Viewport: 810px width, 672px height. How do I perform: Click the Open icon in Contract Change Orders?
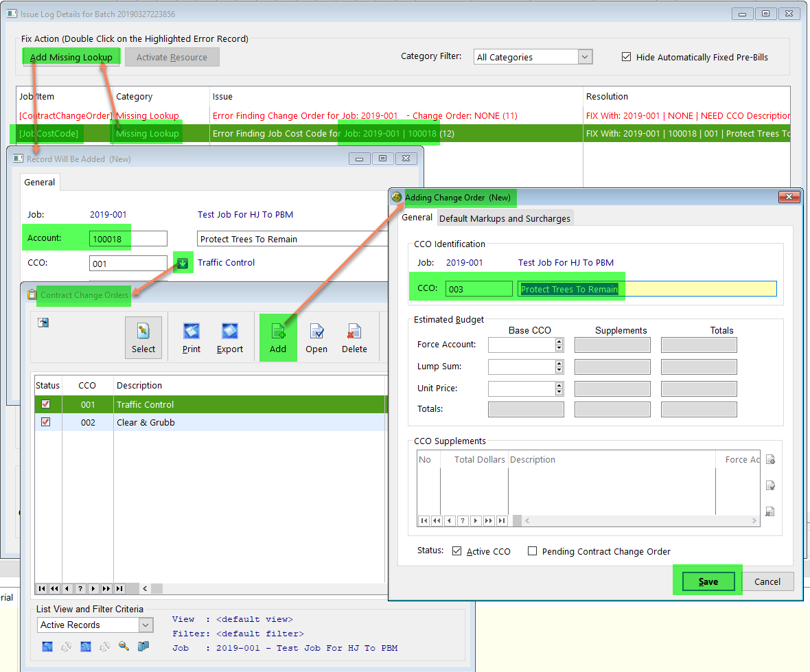[x=316, y=337]
